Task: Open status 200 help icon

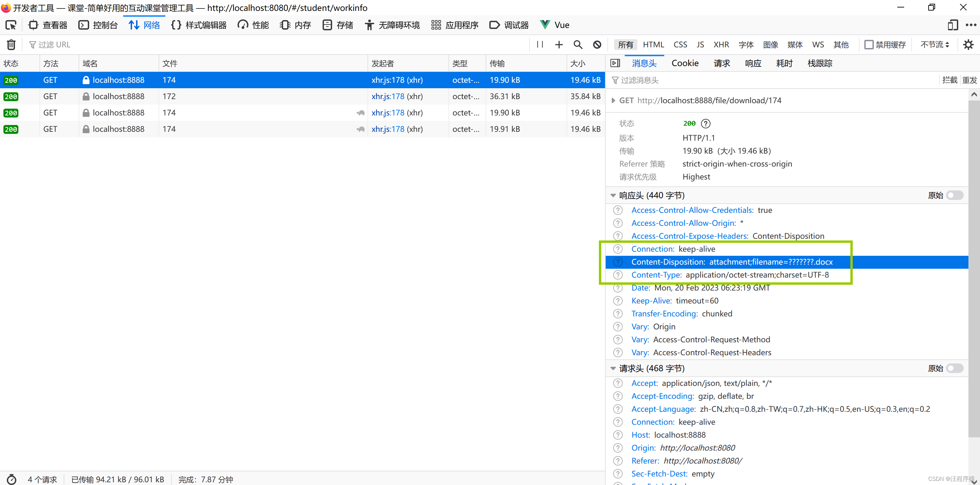Action: pos(705,123)
